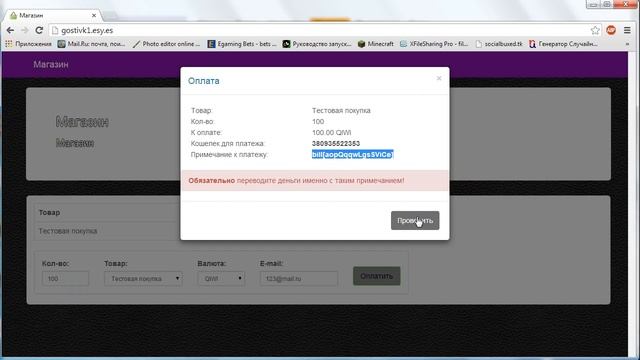Click the E-mail input field

click(299, 278)
